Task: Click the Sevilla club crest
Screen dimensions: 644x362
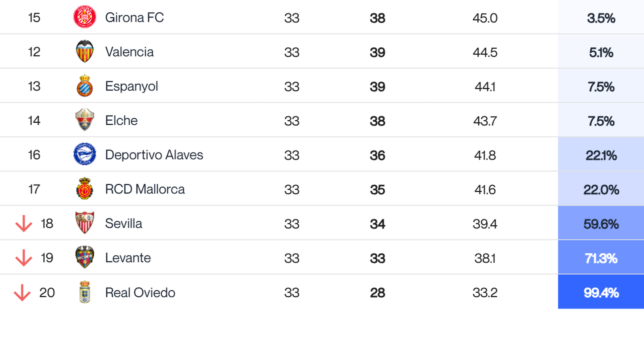Action: coord(85,223)
